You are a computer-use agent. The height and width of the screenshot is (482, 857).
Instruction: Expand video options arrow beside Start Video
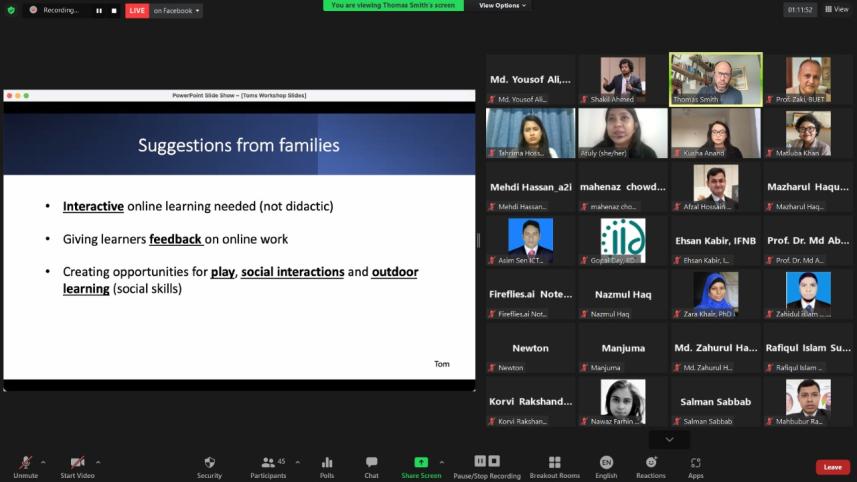[98, 462]
